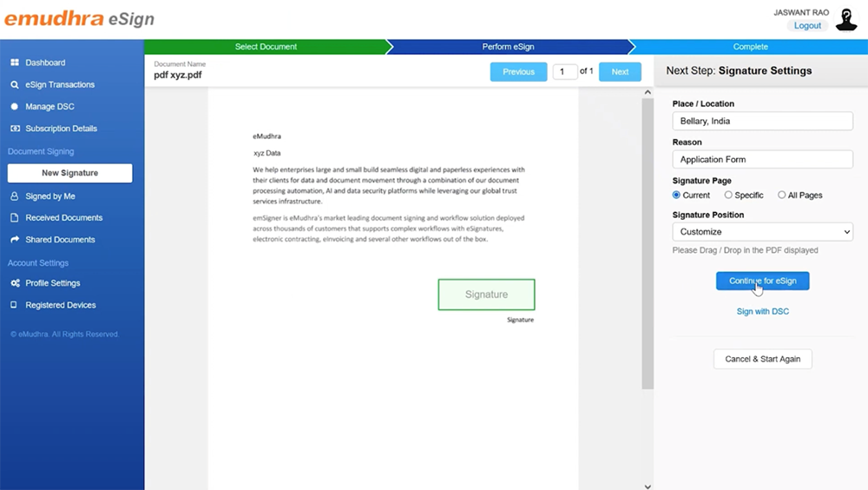Click the Place / Location input field
This screenshot has height=490, width=868.
tap(762, 122)
